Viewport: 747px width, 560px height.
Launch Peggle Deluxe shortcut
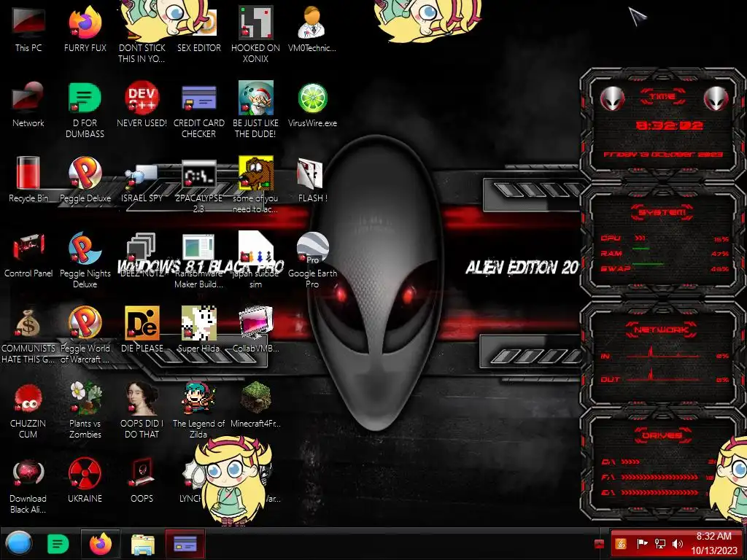pos(85,179)
